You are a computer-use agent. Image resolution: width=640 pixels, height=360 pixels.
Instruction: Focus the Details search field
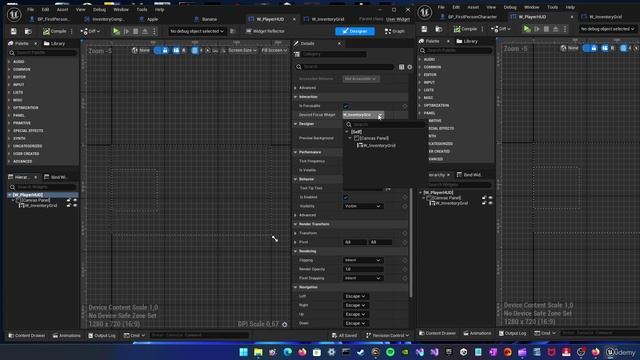click(x=345, y=67)
